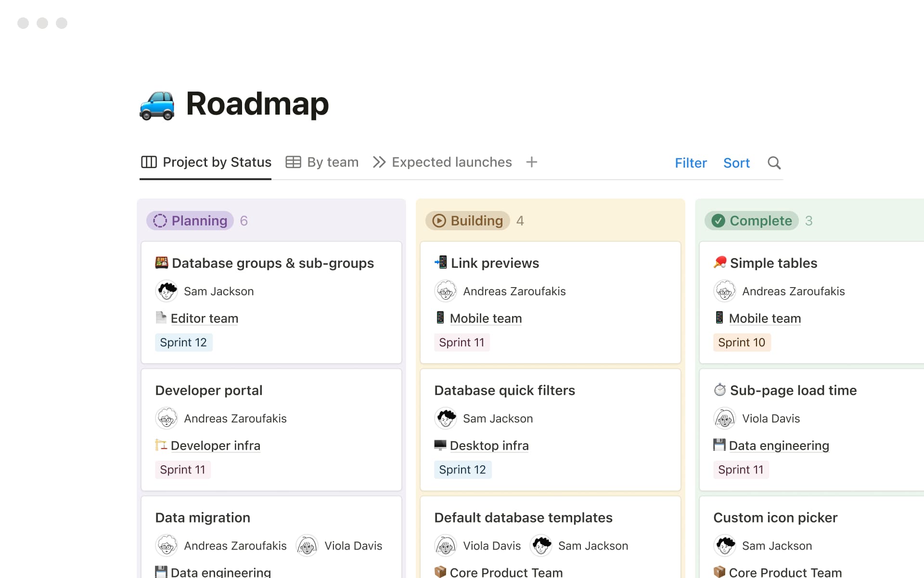Switch to the By team view
The image size is (924, 578).
pyautogui.click(x=333, y=162)
